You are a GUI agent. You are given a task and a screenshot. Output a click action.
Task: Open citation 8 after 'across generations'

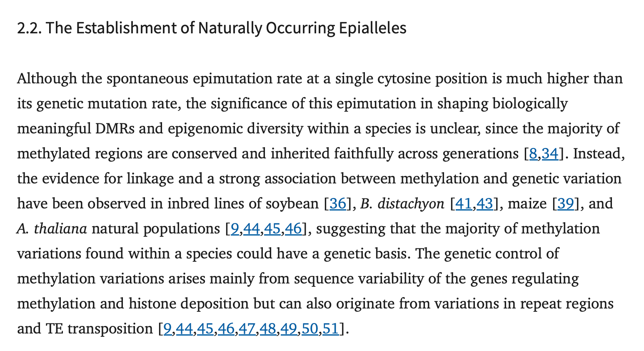[533, 154]
